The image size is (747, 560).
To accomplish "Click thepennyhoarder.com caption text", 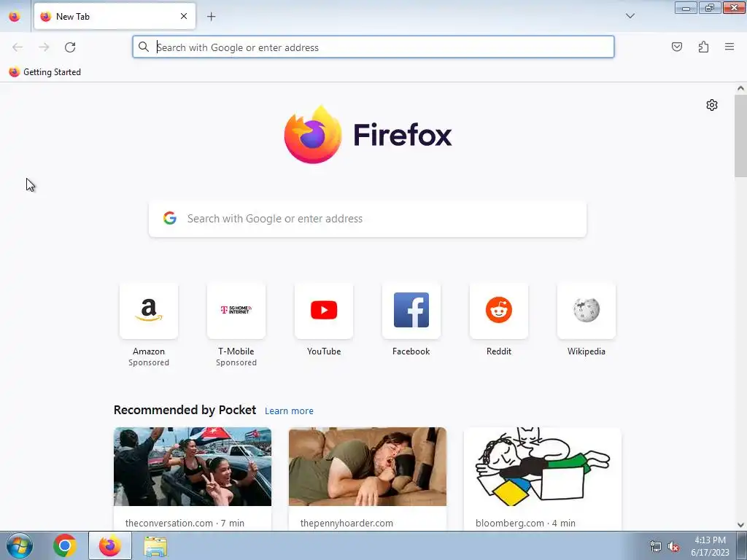I will (x=347, y=523).
